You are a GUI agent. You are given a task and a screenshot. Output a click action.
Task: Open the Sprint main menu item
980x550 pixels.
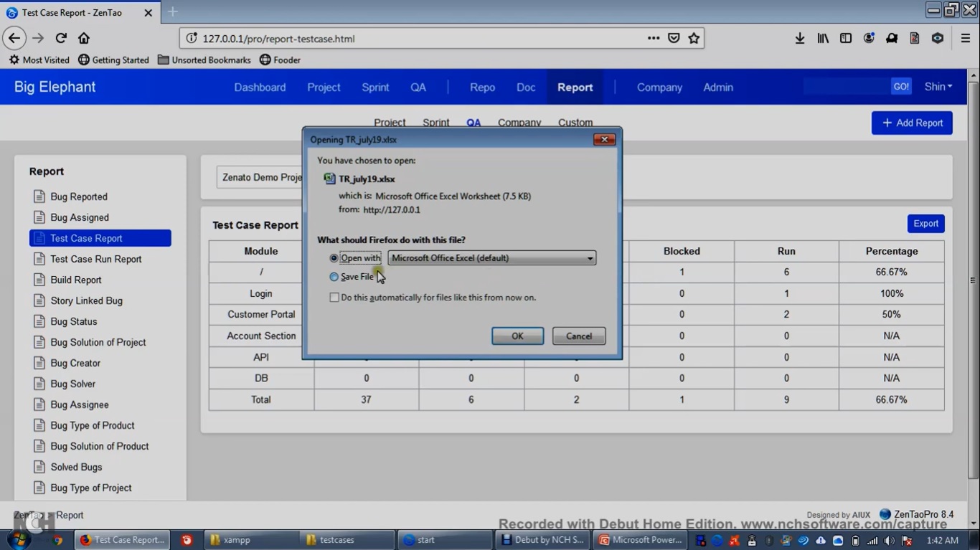click(x=375, y=87)
